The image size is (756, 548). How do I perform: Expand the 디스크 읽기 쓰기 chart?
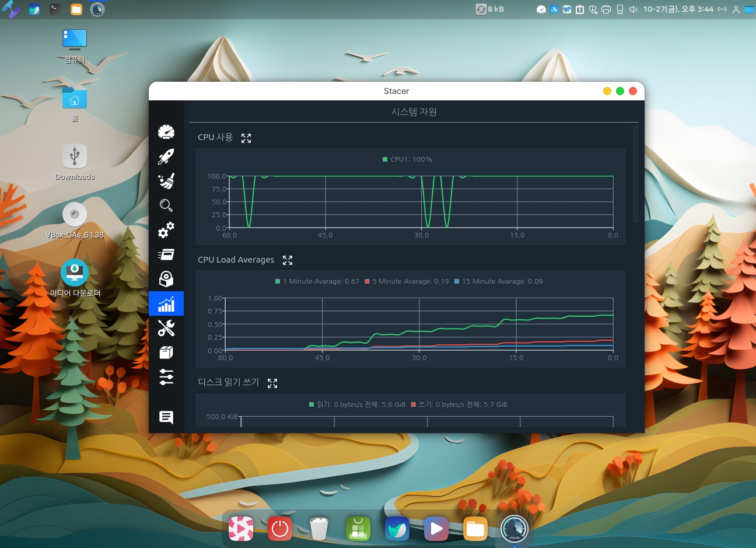[272, 383]
